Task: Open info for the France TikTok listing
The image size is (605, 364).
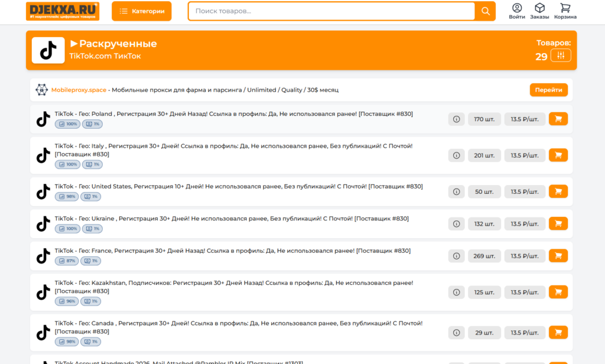Action: (457, 256)
